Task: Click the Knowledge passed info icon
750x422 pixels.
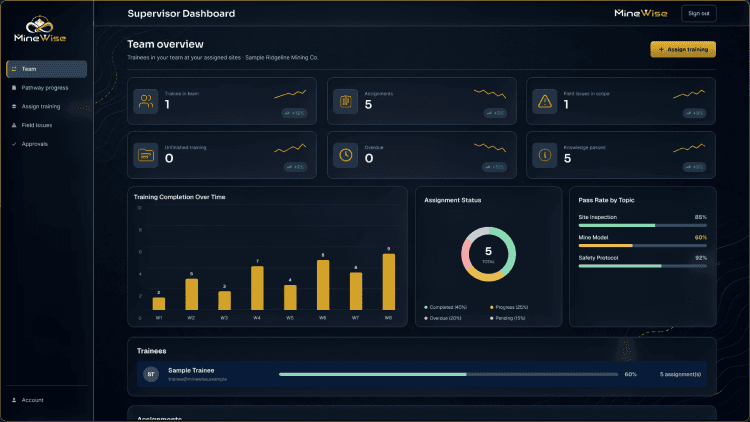Action: (x=545, y=155)
